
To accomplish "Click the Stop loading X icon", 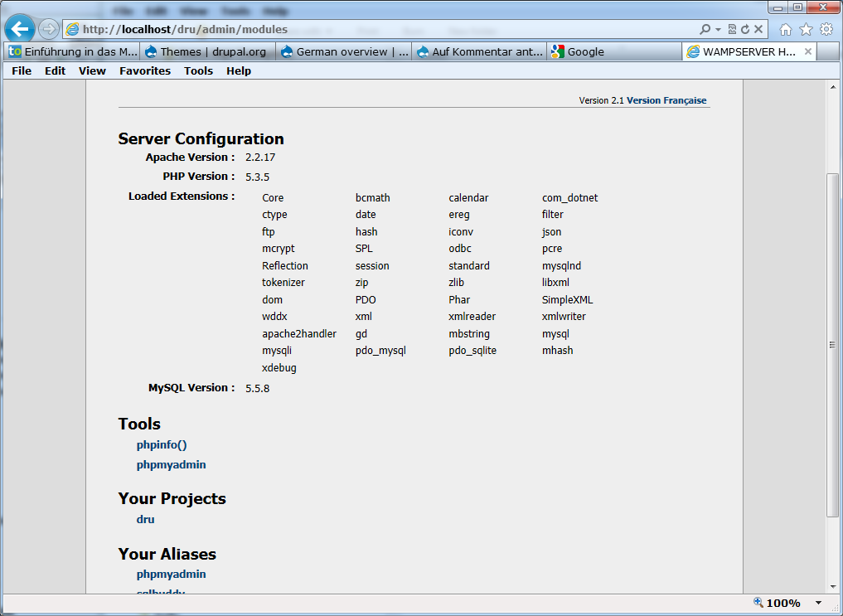I will [758, 29].
